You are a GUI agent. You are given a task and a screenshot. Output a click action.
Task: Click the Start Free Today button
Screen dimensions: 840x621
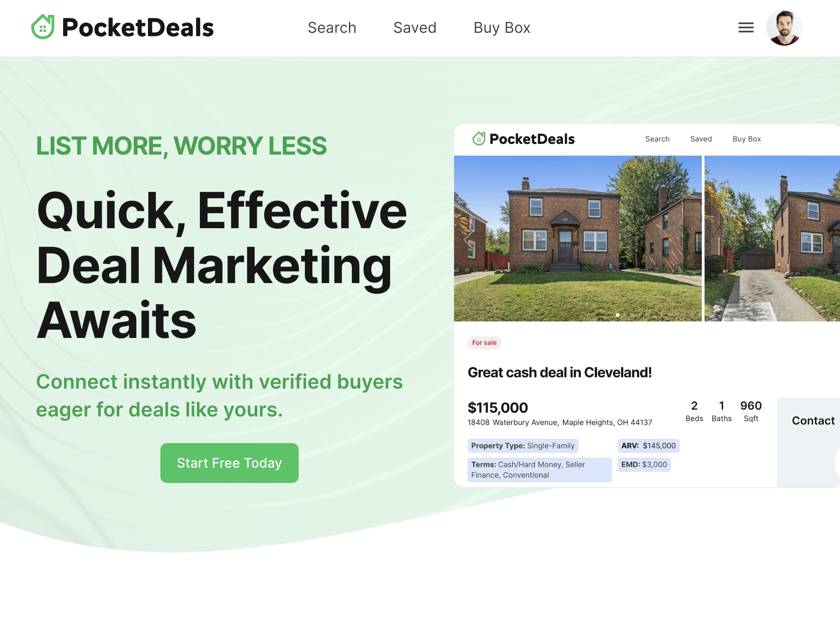coord(229,463)
